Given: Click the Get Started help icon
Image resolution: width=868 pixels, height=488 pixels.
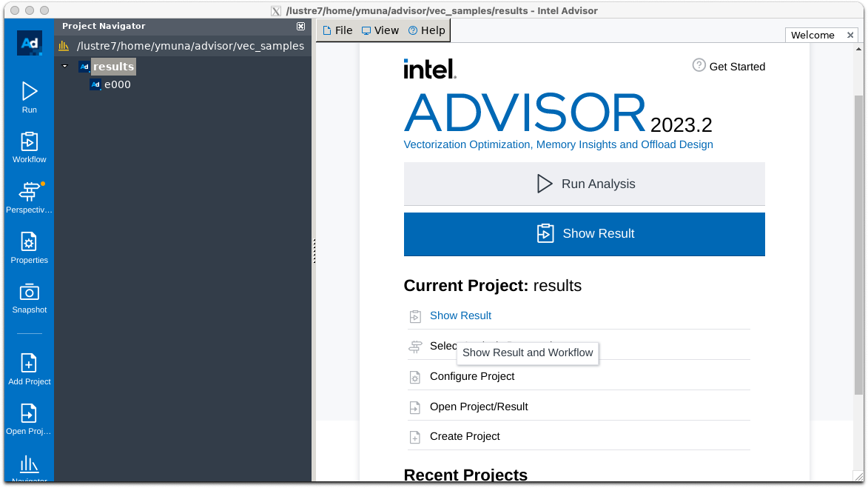Looking at the screenshot, I should (x=699, y=65).
